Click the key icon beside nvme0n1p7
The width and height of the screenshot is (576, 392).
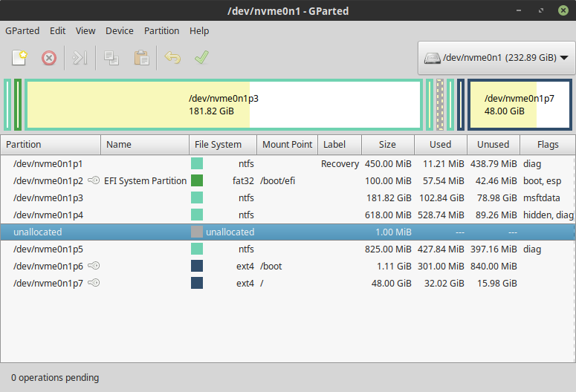tap(94, 283)
